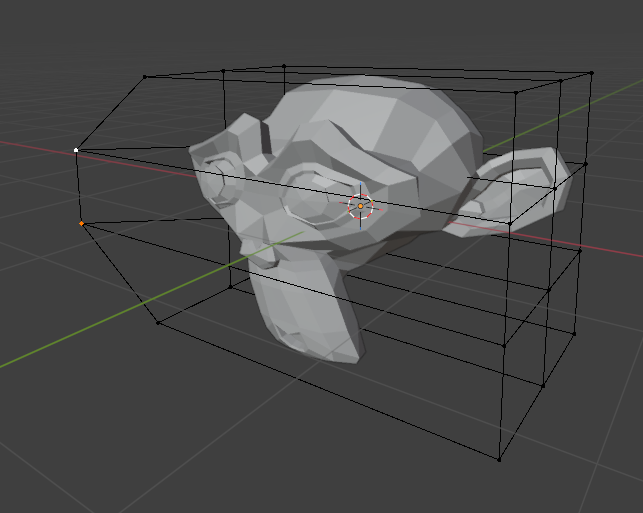This screenshot has height=513, width=643.
Task: Select the topmost lattice vertex
Action: (x=284, y=66)
